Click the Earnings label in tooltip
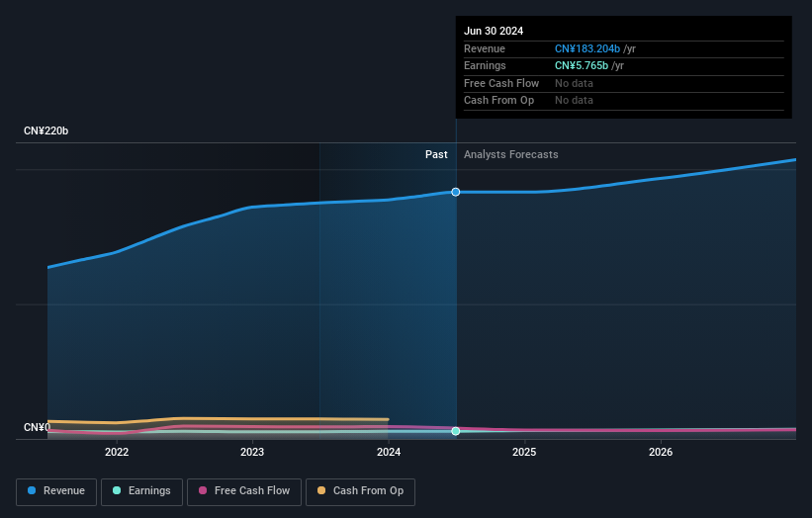This screenshot has height=518, width=812. 485,65
